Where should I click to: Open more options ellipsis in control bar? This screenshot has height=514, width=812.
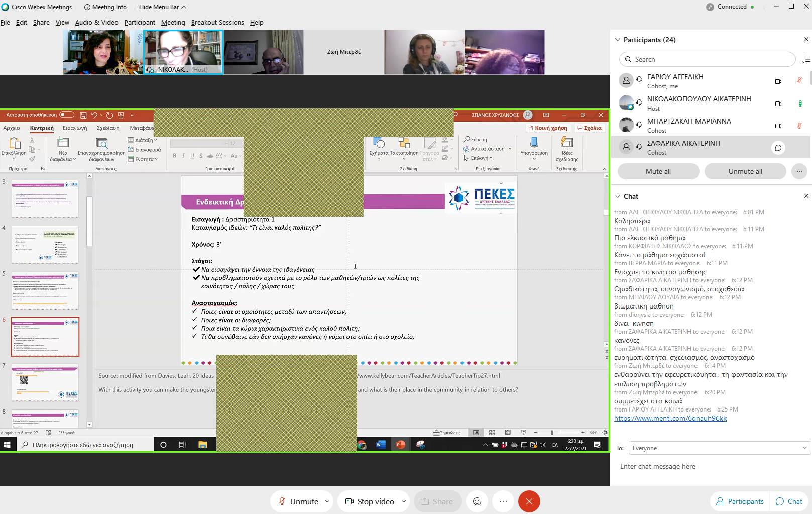(503, 501)
